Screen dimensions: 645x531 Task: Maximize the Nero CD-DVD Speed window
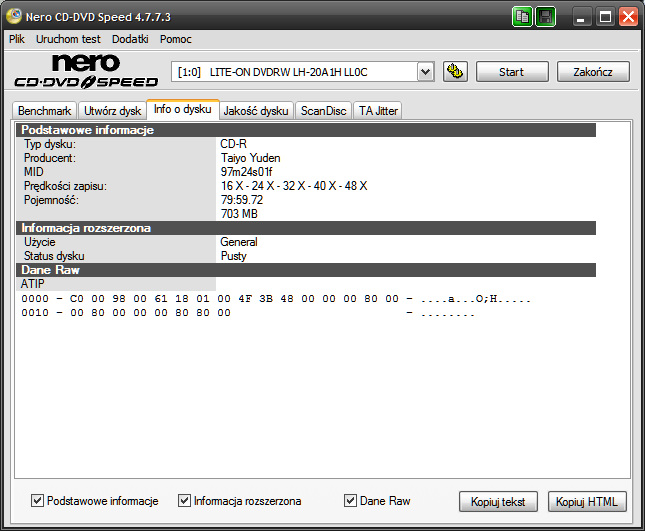pyautogui.click(x=605, y=17)
